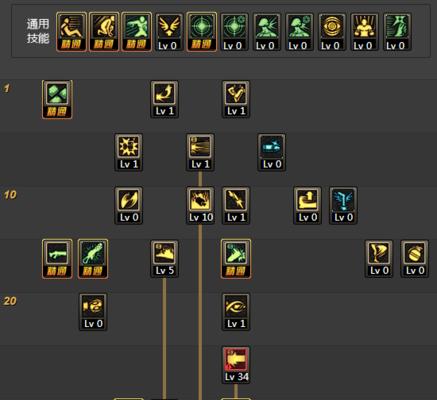The width and height of the screenshot is (437, 400).
Task: Select the eye skill icon at Lv 1
Action: (x=236, y=311)
